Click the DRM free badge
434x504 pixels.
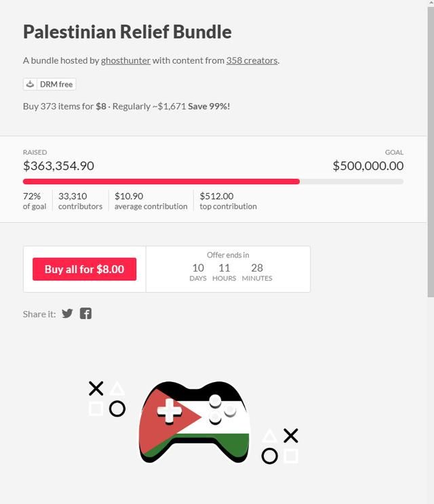(50, 85)
